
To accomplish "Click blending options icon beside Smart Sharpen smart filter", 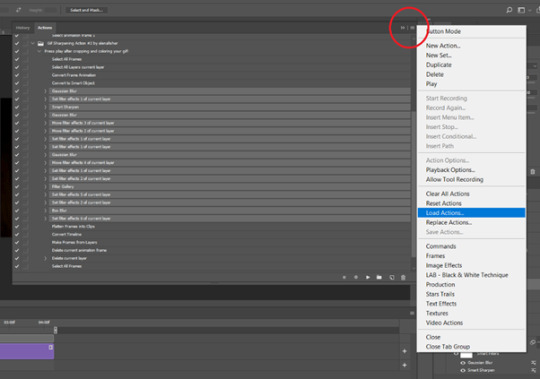I will coord(533,370).
